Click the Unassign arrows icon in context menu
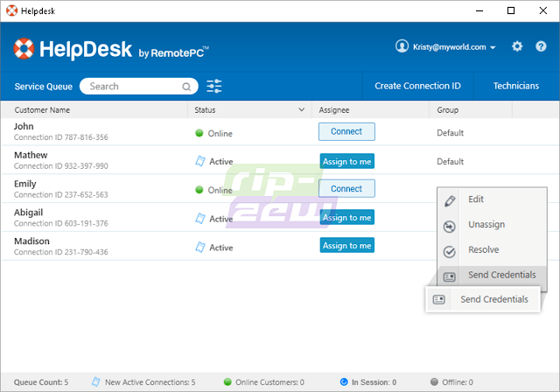This screenshot has height=392, width=560. point(449,227)
